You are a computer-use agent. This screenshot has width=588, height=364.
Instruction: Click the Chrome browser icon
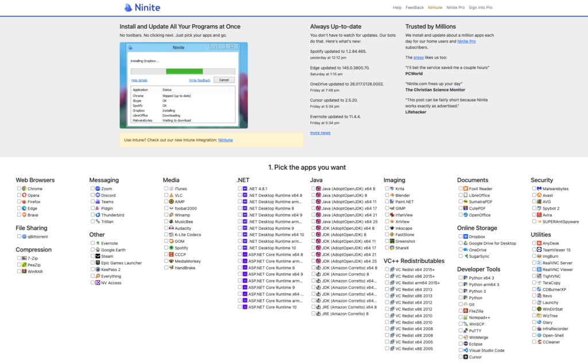pyautogui.click(x=24, y=188)
